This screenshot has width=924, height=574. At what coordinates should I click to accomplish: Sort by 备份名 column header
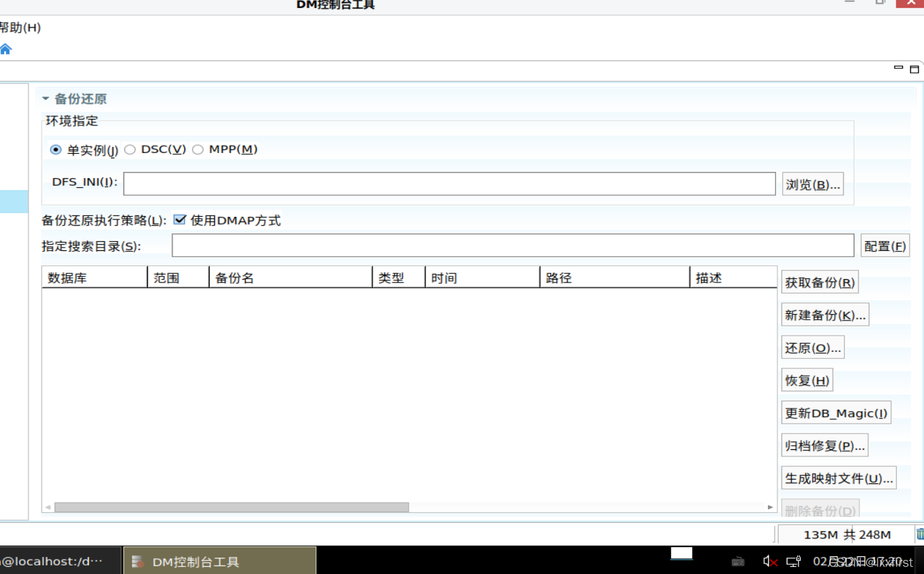[x=290, y=277]
